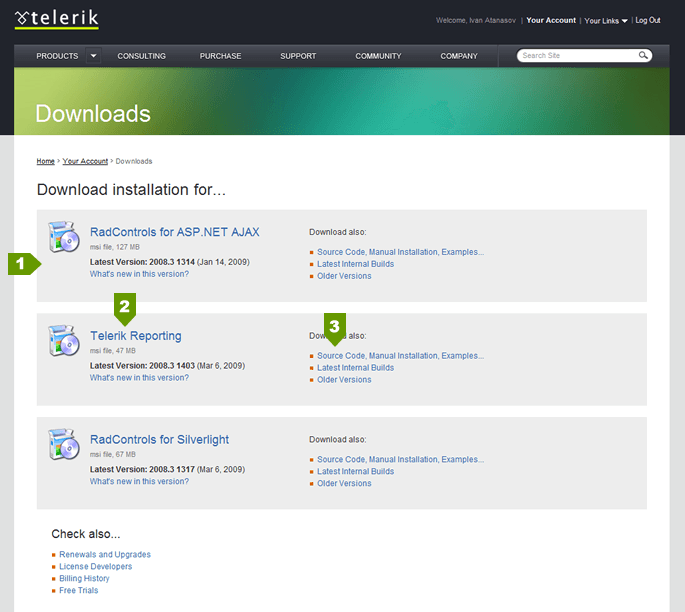
Task: Click 'msi file, 47 MB' text
Action: pos(113,351)
